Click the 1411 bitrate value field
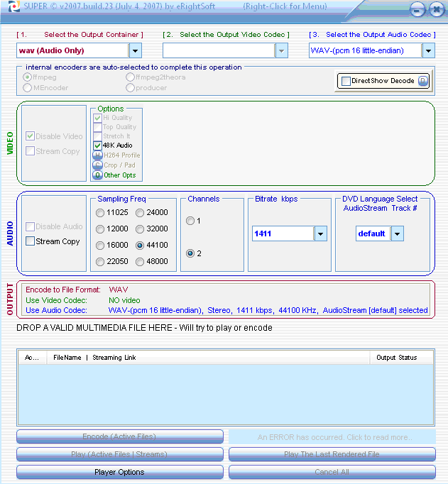Screen dimensions: 448x484 [x=283, y=233]
